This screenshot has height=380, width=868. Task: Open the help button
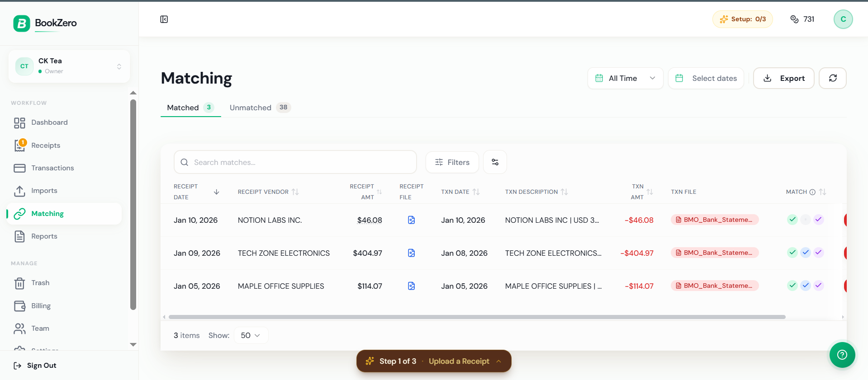pyautogui.click(x=842, y=355)
